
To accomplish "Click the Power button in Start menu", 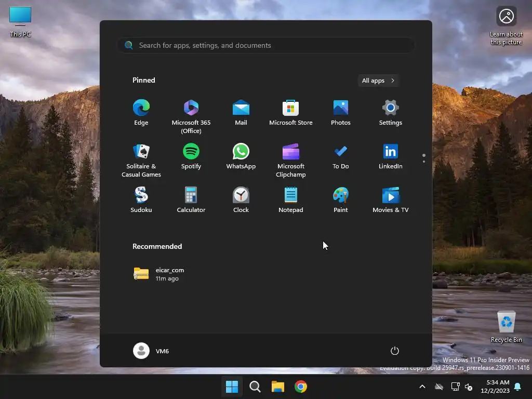I will tap(395, 351).
